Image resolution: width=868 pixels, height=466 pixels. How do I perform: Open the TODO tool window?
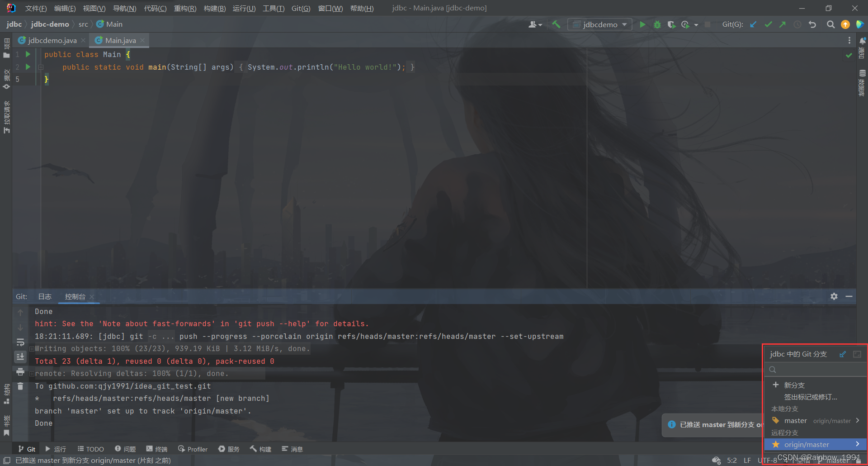[x=91, y=449]
